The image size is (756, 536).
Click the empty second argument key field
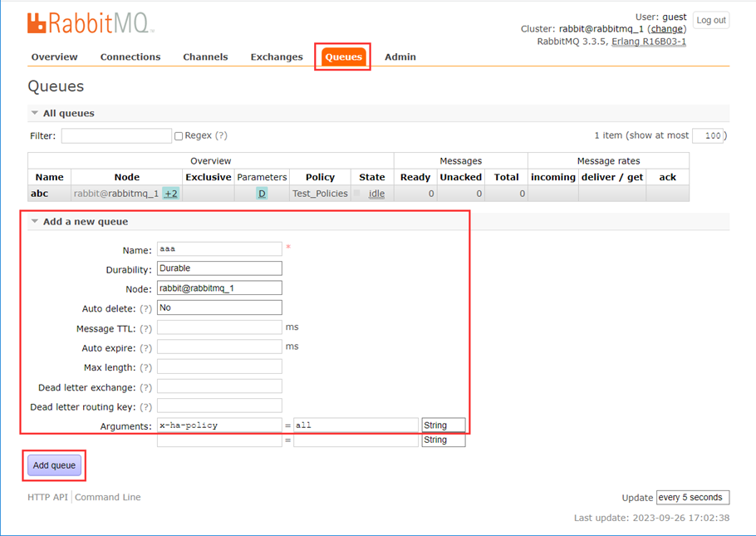(219, 440)
